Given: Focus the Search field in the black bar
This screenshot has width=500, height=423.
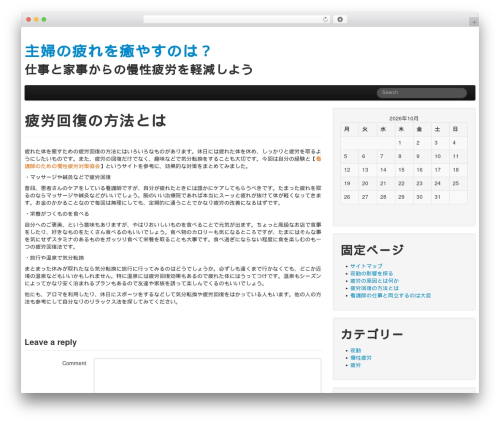Looking at the screenshot, I should click(x=421, y=93).
